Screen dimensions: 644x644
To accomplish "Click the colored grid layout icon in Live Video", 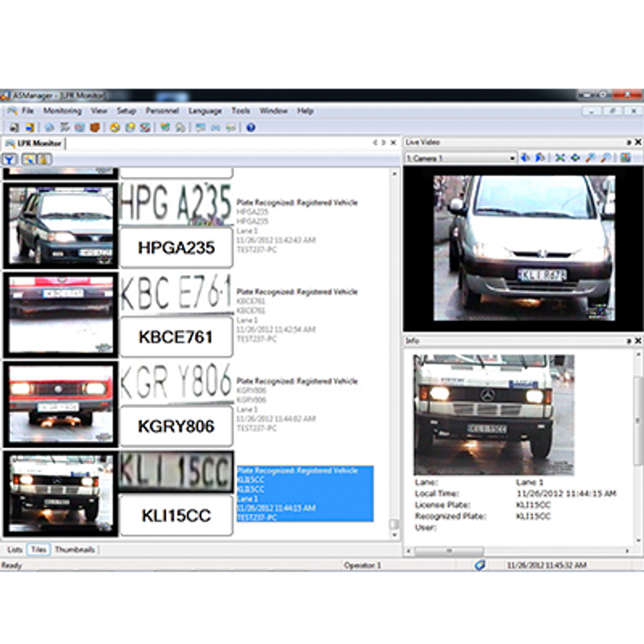I will (626, 158).
